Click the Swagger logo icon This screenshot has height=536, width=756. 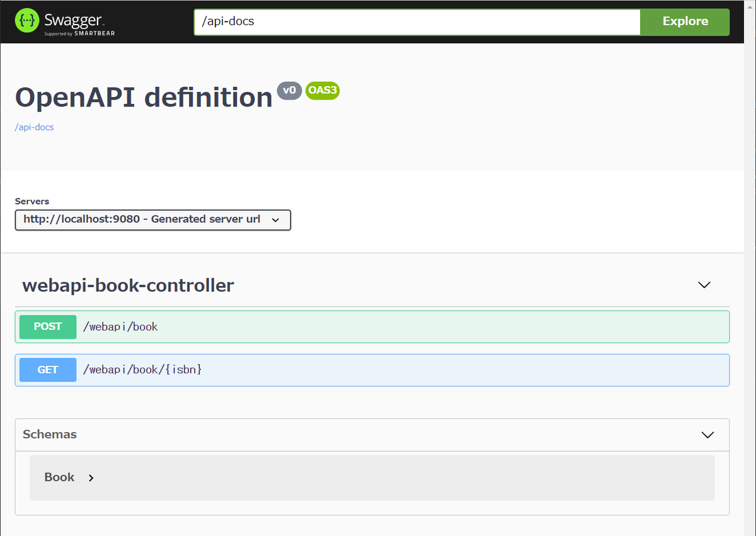[x=27, y=21]
